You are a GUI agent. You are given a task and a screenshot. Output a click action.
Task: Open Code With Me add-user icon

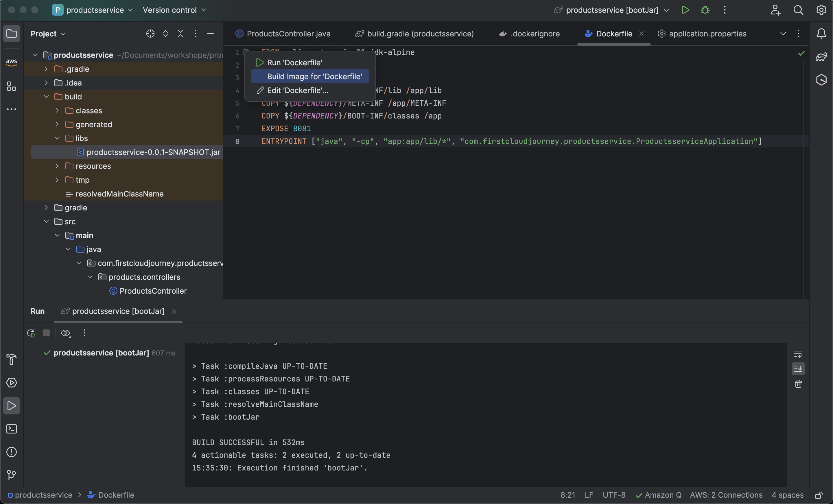coord(775,10)
